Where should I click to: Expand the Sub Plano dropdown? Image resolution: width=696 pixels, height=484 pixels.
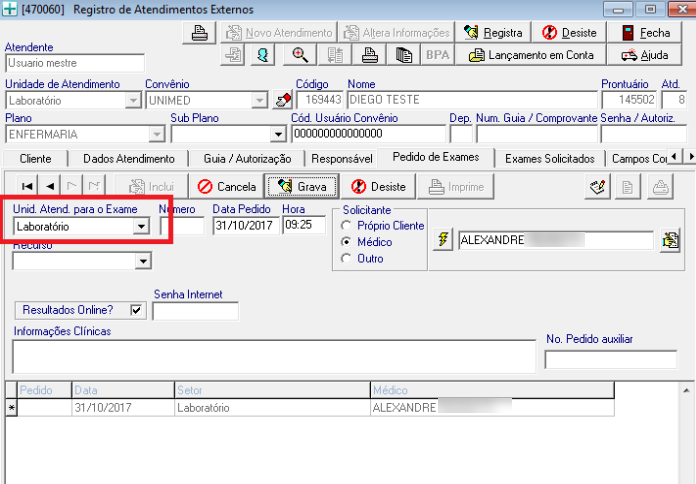(278, 134)
